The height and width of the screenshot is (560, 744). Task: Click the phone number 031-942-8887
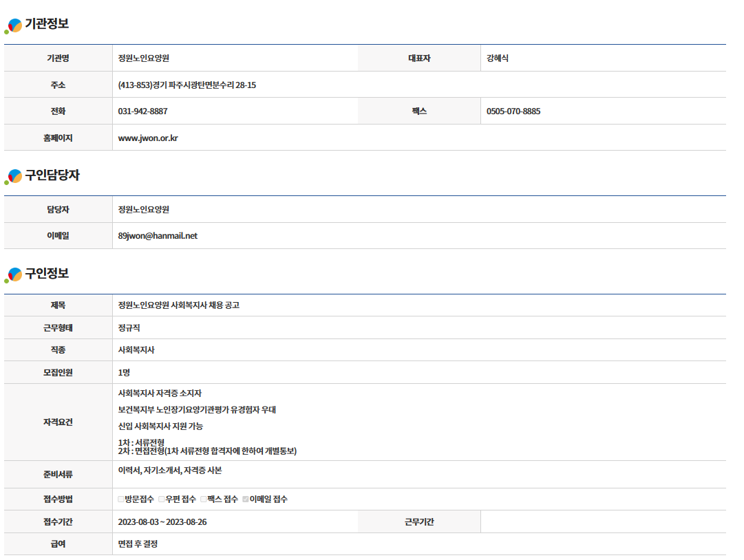pyautogui.click(x=142, y=111)
